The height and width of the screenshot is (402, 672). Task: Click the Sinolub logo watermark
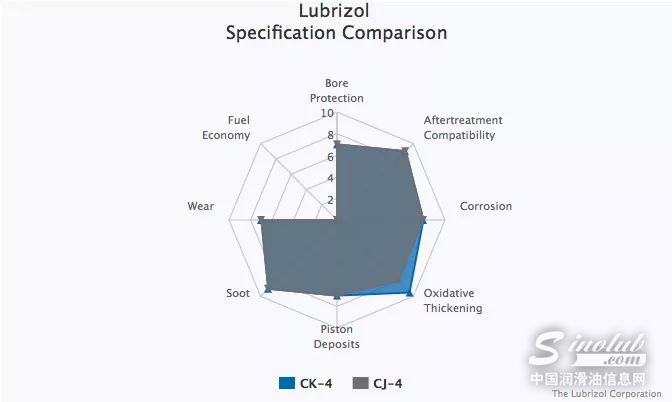(594, 349)
